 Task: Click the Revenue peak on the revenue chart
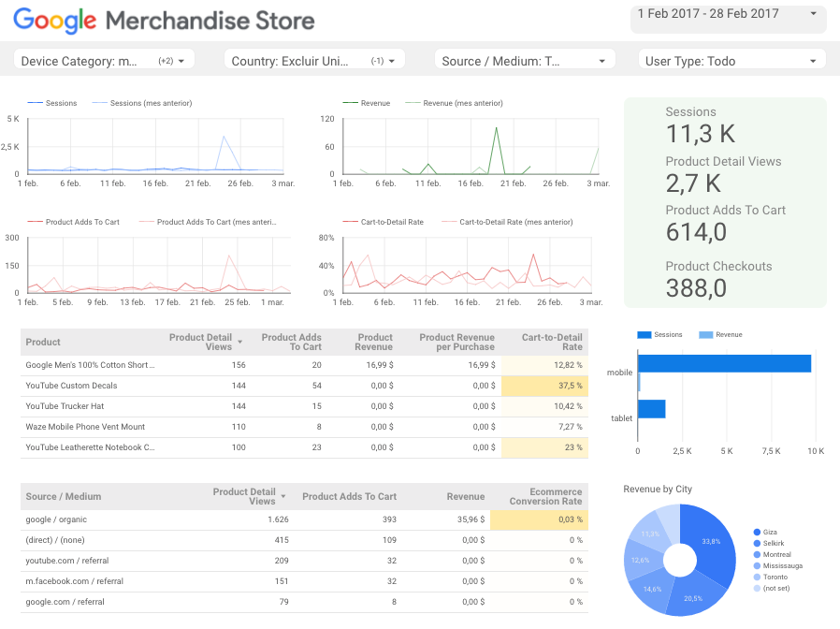coord(497,127)
